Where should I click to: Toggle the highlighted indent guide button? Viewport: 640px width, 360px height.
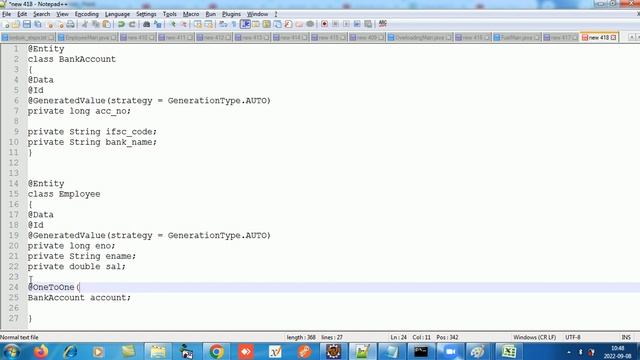(x=245, y=24)
